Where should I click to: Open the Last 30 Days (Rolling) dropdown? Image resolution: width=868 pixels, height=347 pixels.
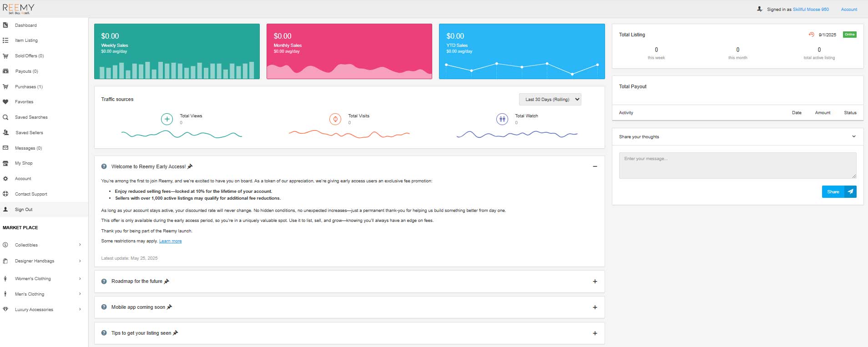pos(550,99)
